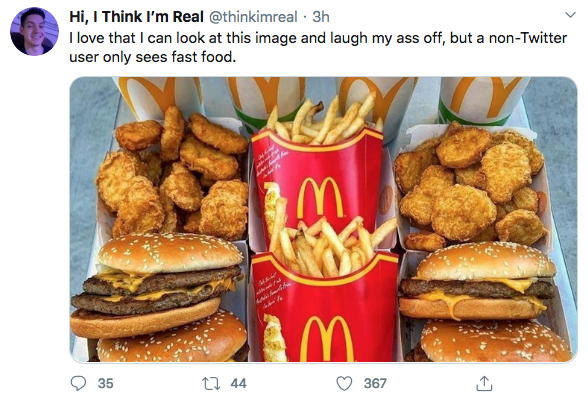The image size is (588, 401).
Task: Enlarge the McDonald's fast food photo
Action: click(x=324, y=220)
